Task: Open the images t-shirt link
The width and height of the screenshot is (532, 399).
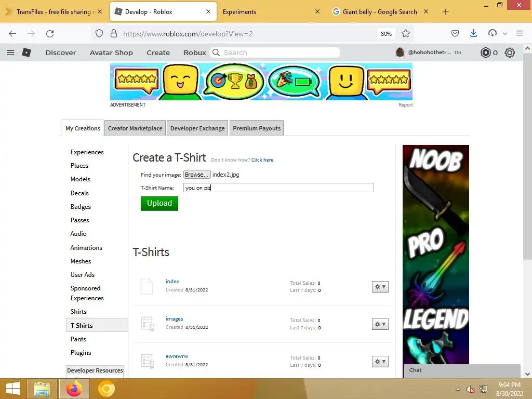Action: pyautogui.click(x=175, y=318)
